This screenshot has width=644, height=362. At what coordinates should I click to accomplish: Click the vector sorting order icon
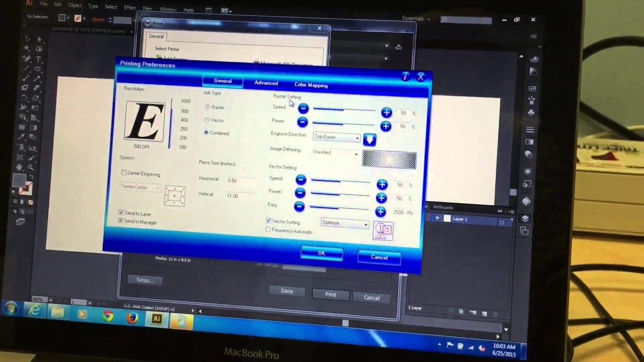[x=382, y=231]
